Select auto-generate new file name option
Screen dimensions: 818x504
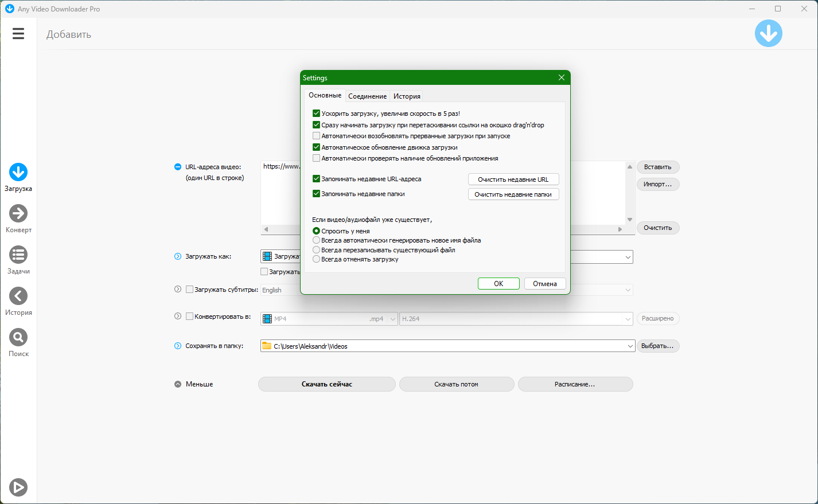[x=316, y=240]
